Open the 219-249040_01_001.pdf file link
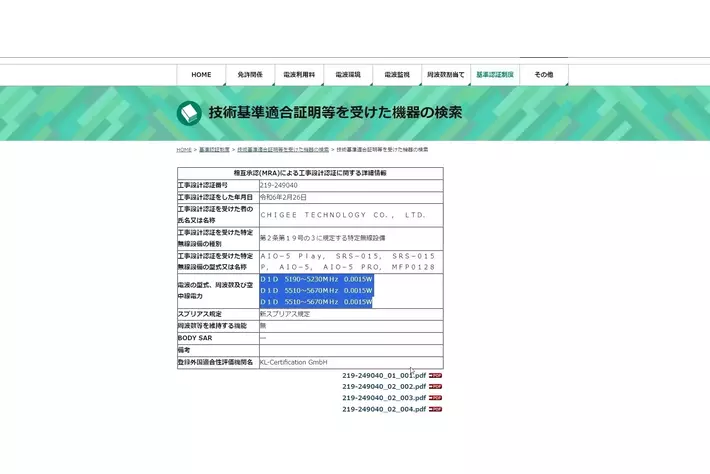This screenshot has width=710, height=474. click(384, 375)
